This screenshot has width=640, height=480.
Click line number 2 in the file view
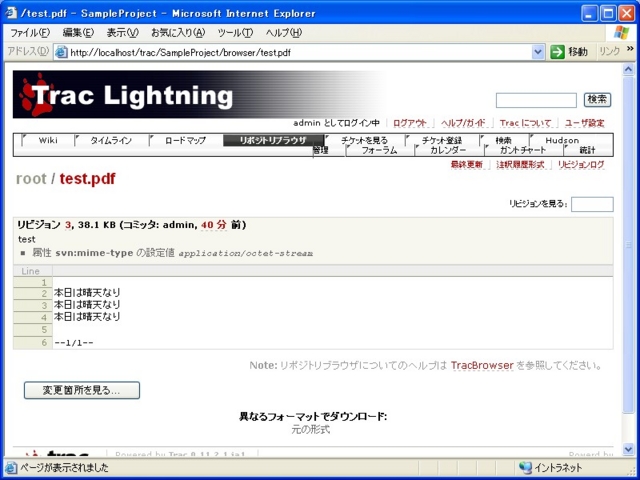pos(44,293)
